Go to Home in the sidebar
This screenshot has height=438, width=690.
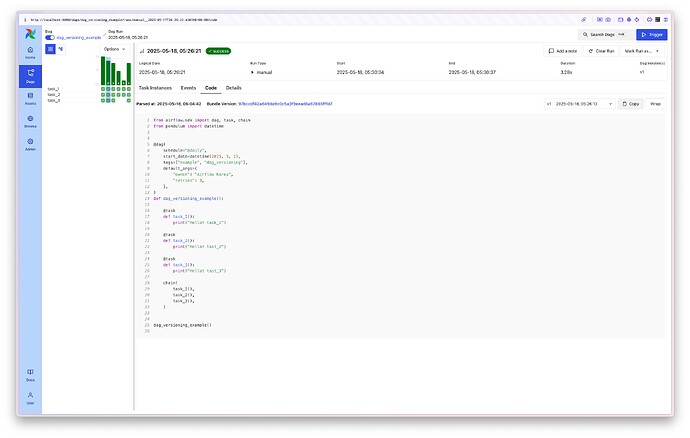(30, 51)
